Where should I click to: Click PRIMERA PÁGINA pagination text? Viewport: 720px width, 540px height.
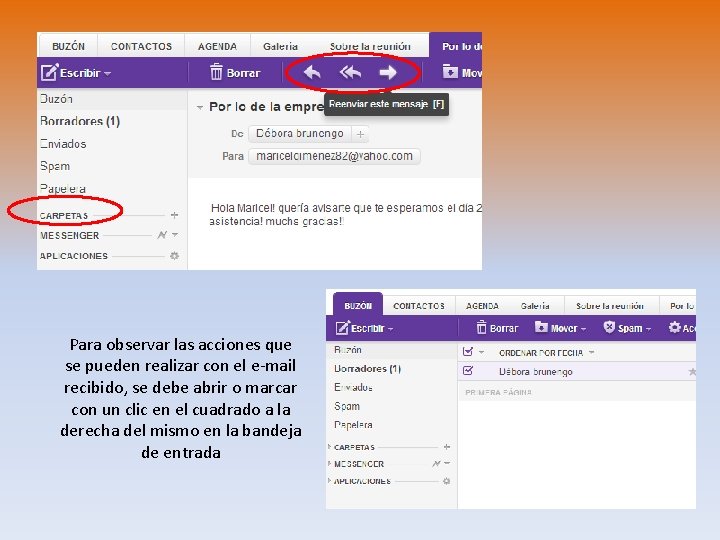499,393
